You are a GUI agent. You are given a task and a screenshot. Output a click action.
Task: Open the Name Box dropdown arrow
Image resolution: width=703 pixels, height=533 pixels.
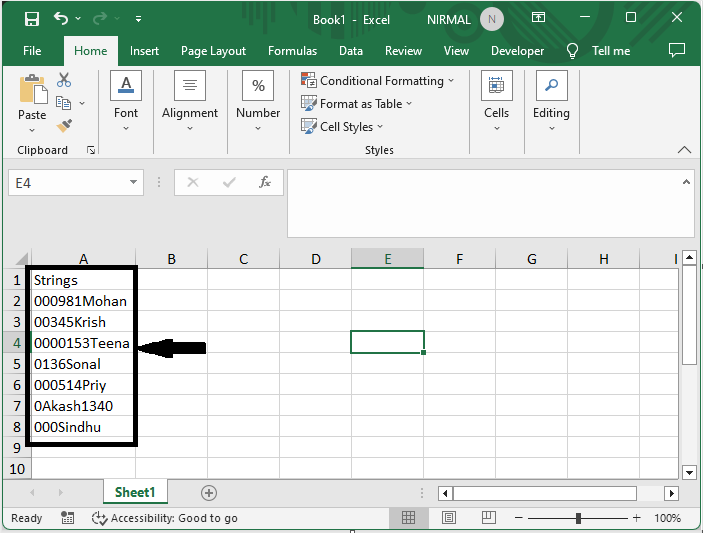pos(133,182)
